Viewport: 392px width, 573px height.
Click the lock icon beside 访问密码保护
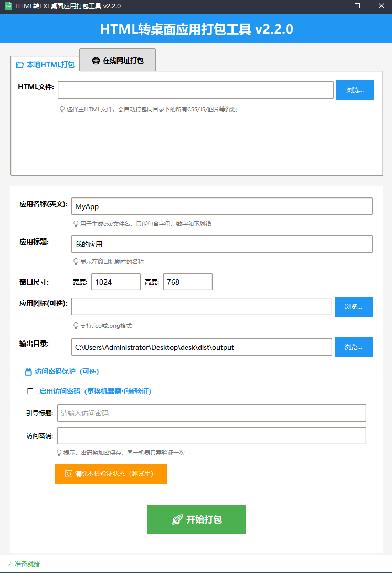29,372
